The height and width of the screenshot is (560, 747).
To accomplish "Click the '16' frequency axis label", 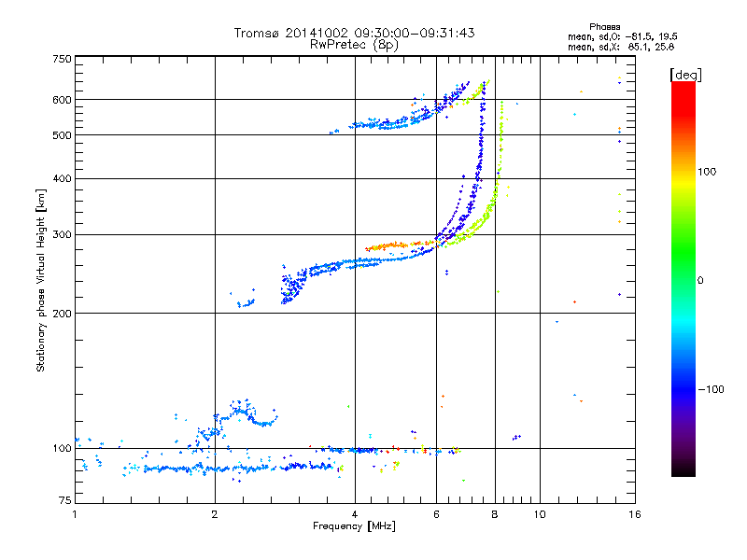I will pos(635,514).
